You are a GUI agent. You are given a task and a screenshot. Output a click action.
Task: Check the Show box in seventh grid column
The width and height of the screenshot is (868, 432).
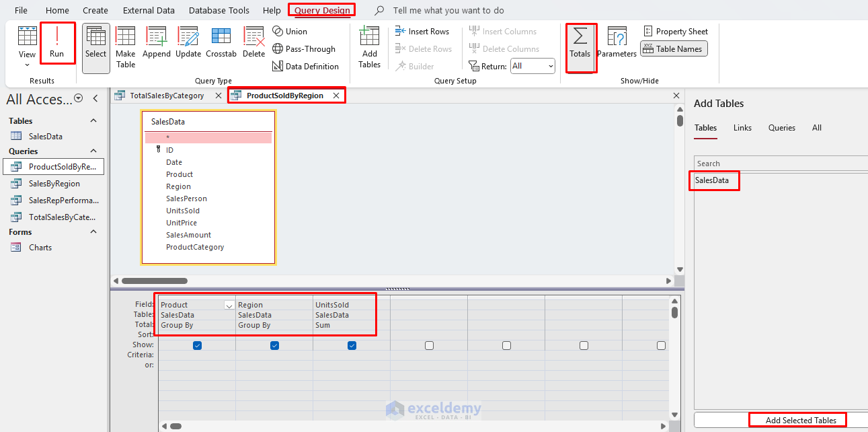point(661,345)
